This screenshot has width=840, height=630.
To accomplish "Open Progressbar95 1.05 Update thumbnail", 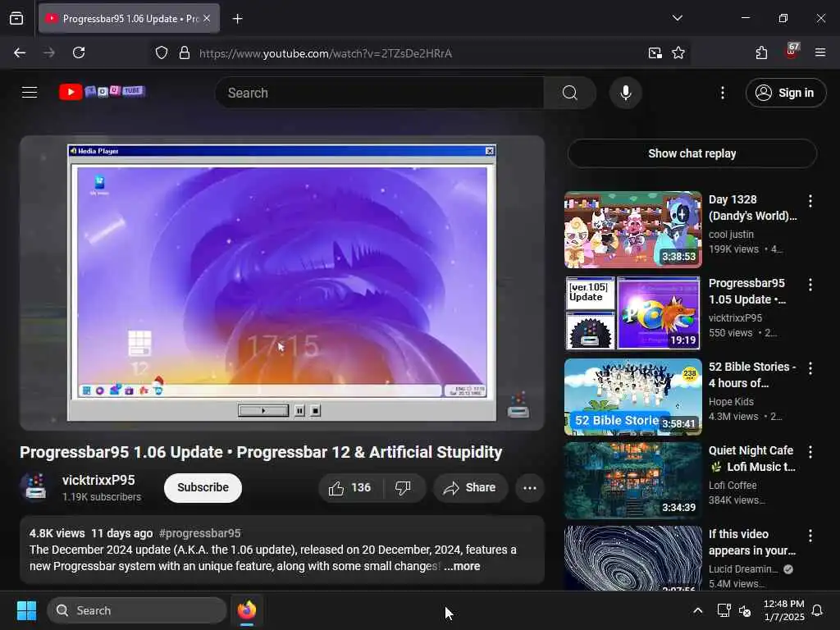I will [x=632, y=313].
